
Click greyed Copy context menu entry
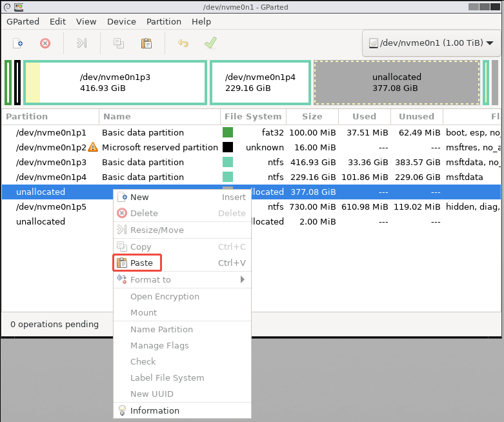click(x=182, y=246)
